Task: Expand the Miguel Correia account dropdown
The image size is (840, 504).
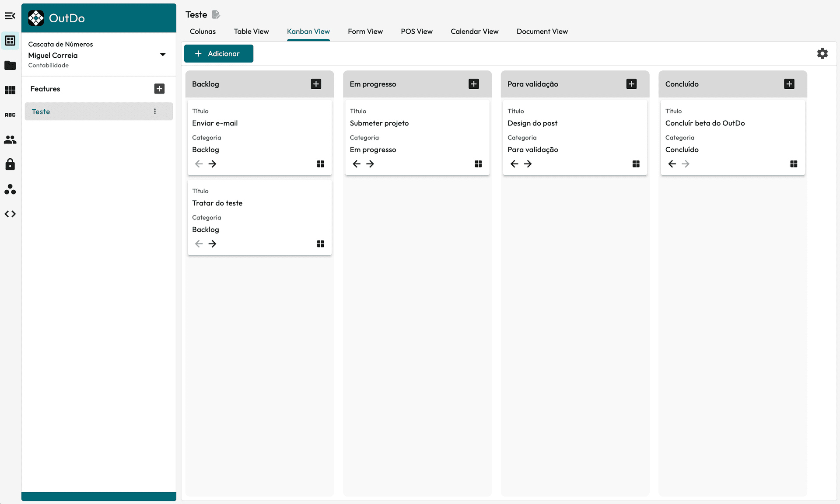Action: click(x=163, y=55)
